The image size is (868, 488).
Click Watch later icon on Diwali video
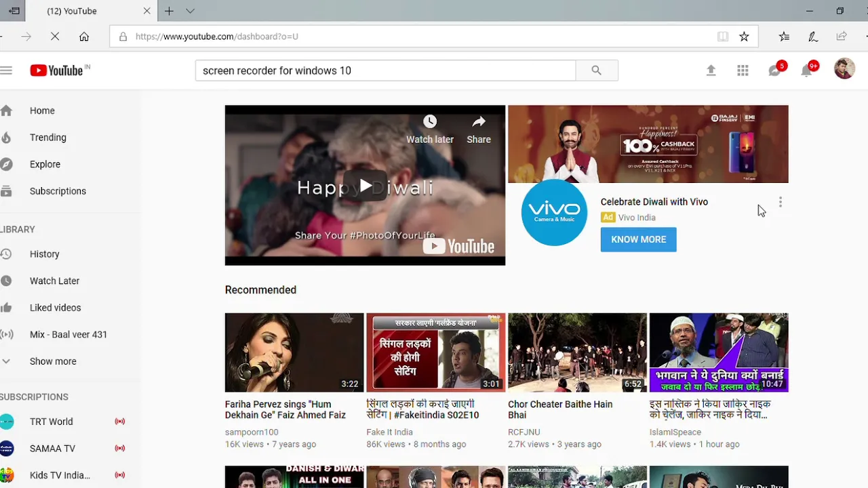point(430,122)
